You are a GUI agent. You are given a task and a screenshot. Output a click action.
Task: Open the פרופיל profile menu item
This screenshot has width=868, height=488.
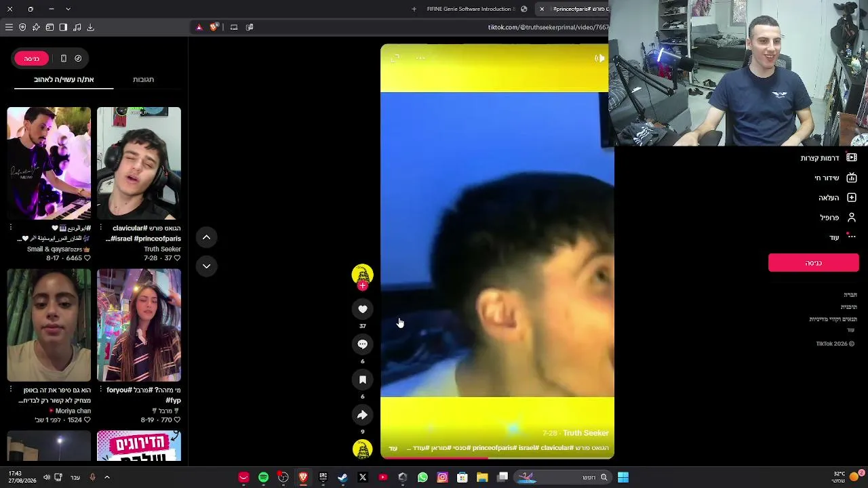(x=838, y=218)
